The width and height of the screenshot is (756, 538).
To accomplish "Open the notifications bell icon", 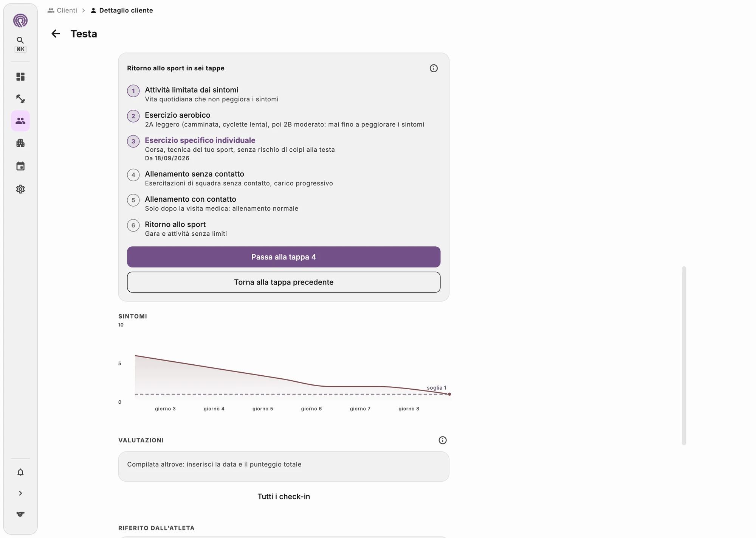I will coord(20,472).
